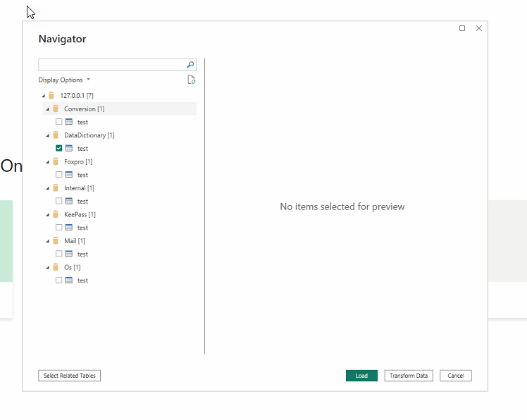Click the Transform Data button
The image size is (527, 420).
point(409,376)
